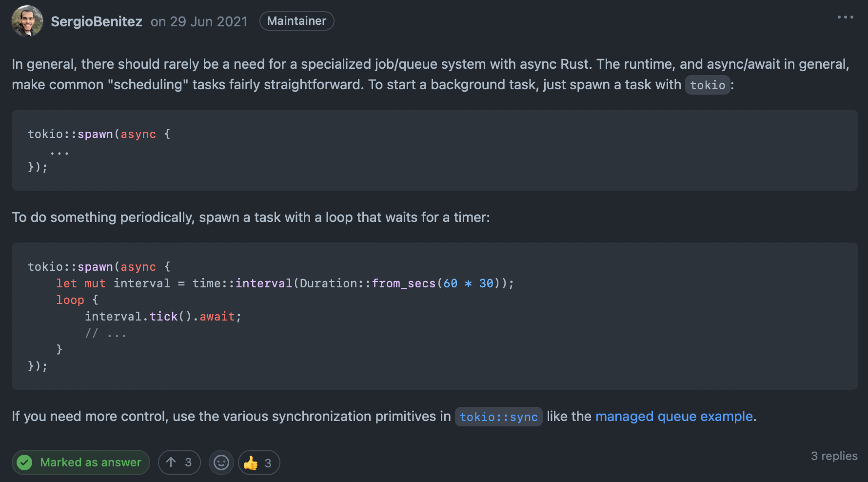Unmark the comment as answer
868x482 pixels.
click(x=80, y=462)
